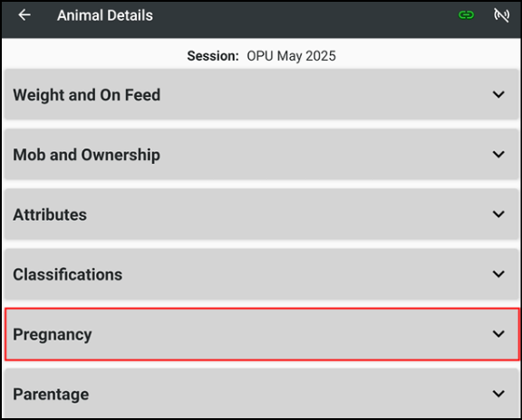522x420 pixels.
Task: Open the Classifications section label
Action: pyautogui.click(x=68, y=274)
